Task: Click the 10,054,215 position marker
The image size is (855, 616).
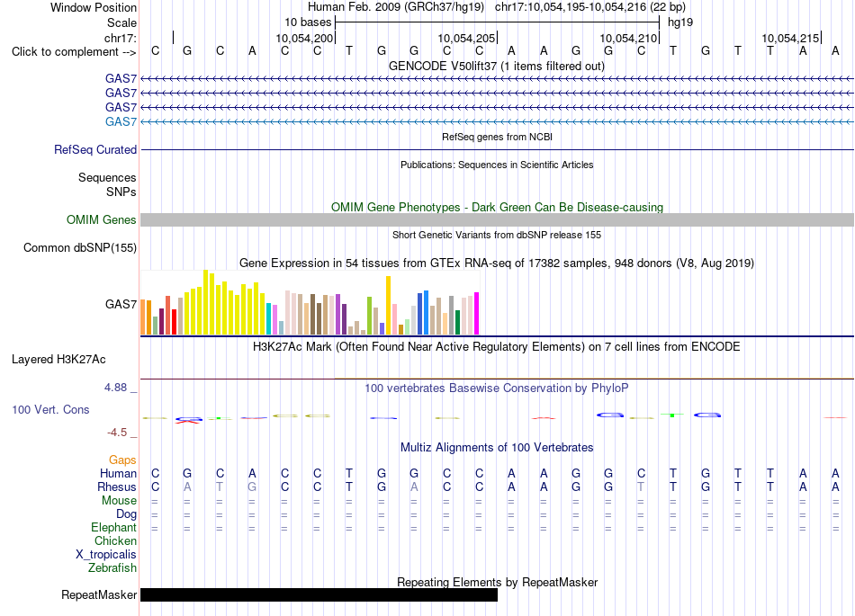Action: pyautogui.click(x=790, y=38)
